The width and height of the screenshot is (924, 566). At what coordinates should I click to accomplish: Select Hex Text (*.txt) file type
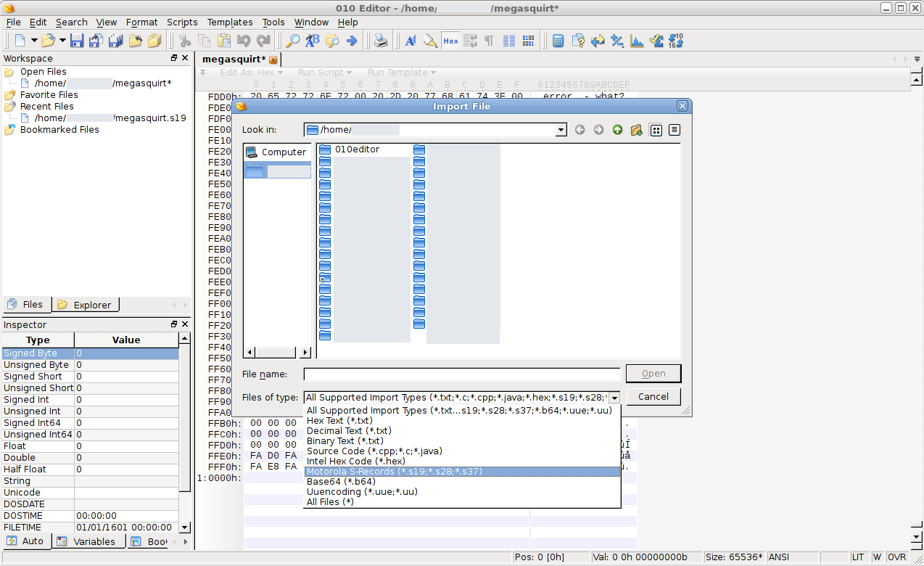pos(339,421)
